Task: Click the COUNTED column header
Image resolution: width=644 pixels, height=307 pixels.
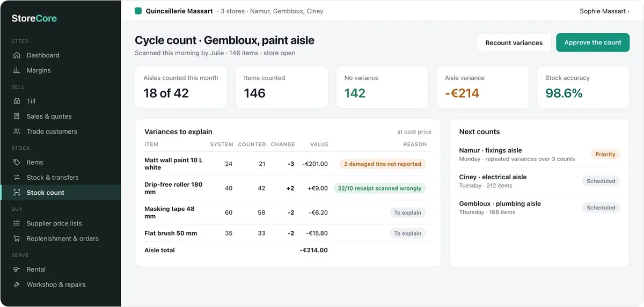Action: tap(252, 144)
